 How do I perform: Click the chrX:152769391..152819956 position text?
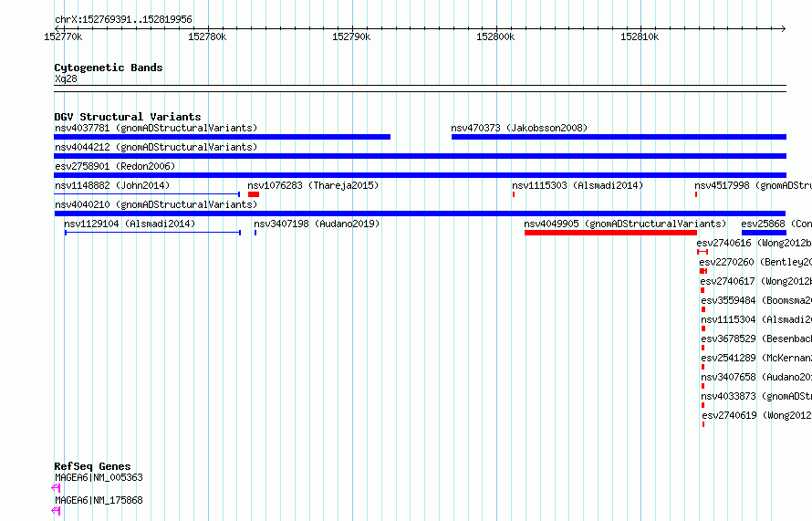coord(123,19)
